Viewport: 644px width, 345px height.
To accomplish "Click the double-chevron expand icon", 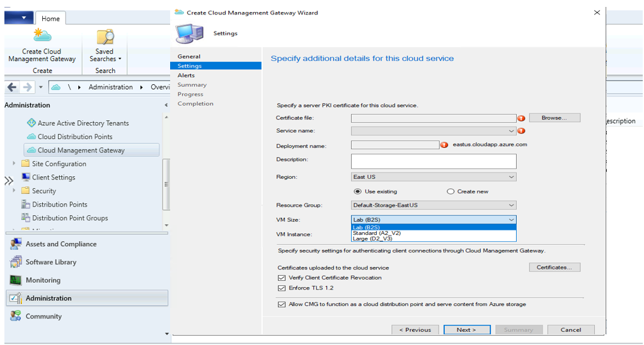I will pos(9,181).
